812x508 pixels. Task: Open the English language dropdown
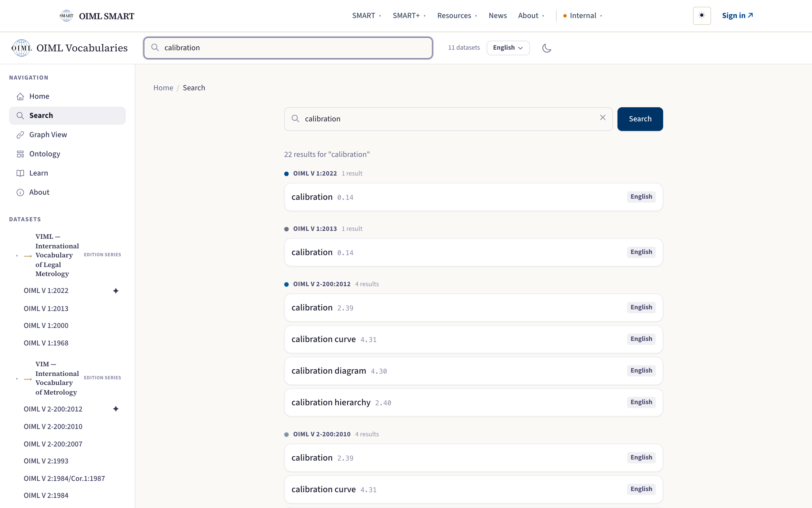point(508,48)
